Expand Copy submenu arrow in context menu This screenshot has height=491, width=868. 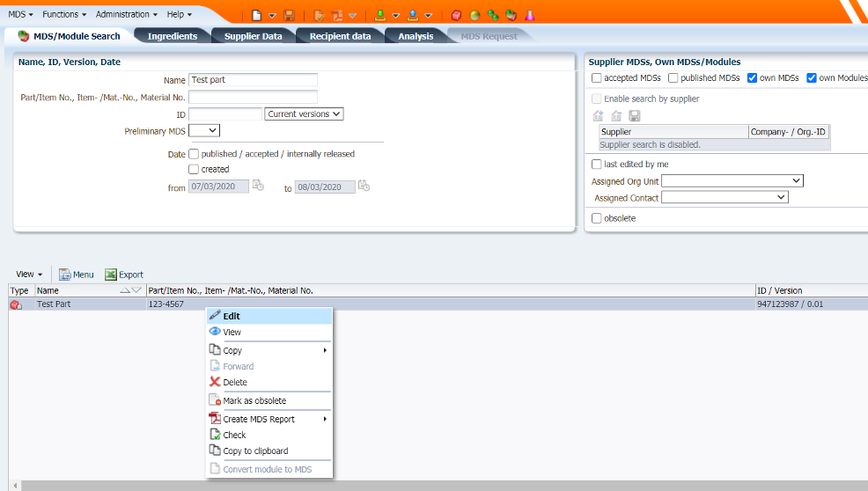(x=325, y=350)
